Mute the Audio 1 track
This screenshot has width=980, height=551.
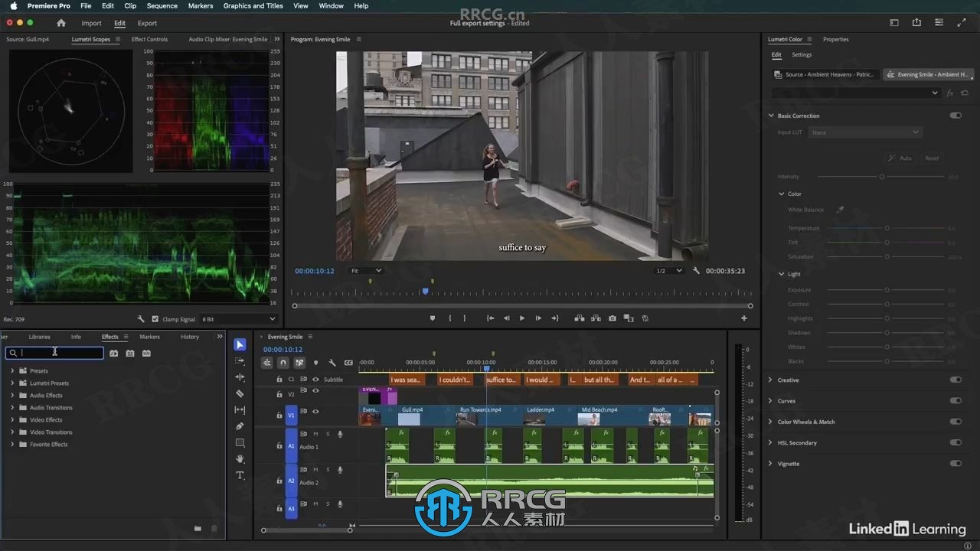(315, 434)
